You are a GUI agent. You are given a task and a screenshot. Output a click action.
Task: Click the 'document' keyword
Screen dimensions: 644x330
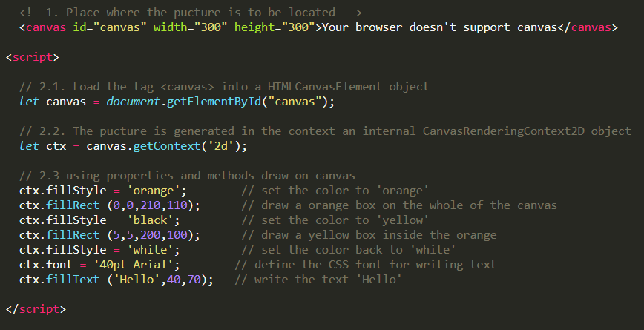[133, 102]
